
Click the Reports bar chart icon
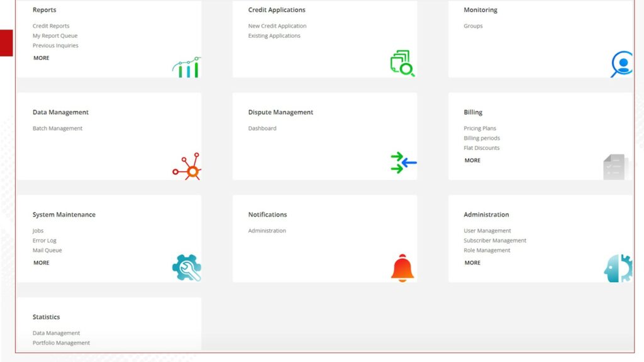tap(186, 67)
